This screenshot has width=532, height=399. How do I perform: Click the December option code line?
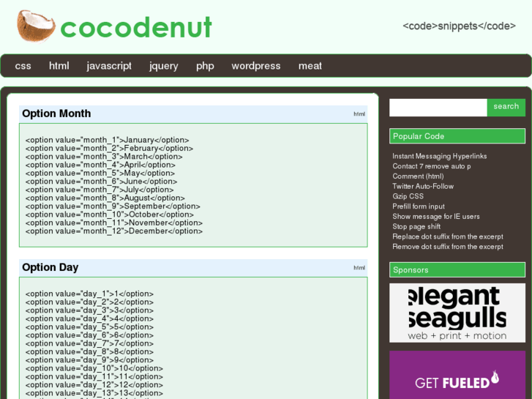click(x=114, y=231)
